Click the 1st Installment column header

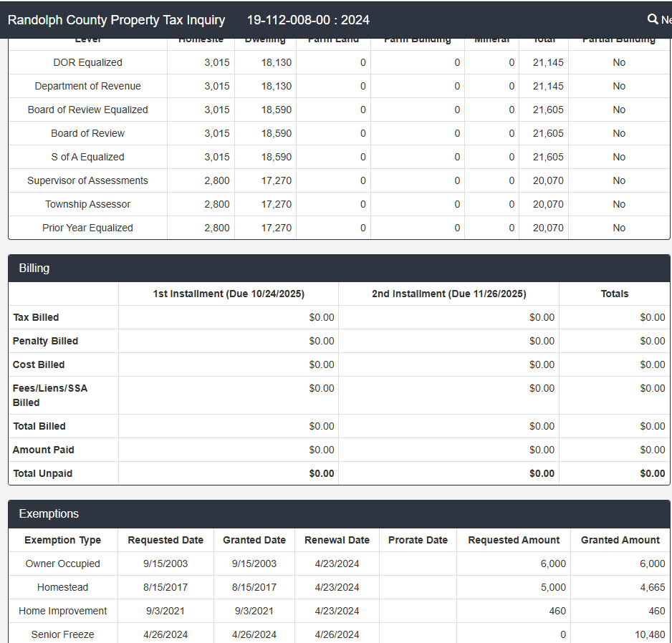(229, 294)
